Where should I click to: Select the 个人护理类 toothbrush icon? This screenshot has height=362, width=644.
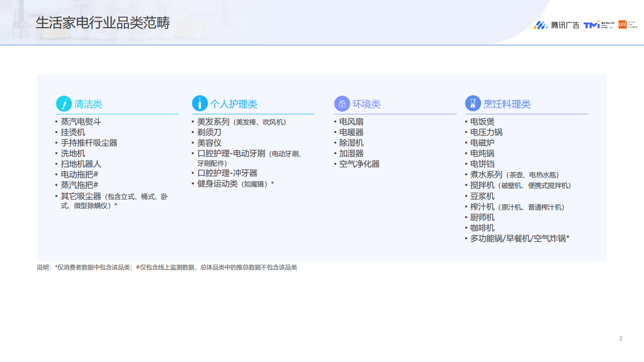tap(200, 103)
